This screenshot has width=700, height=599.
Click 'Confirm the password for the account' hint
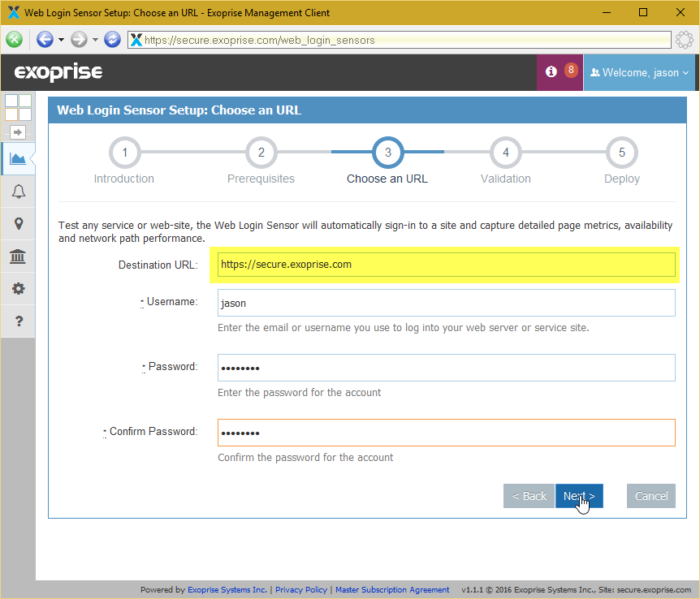[305, 458]
